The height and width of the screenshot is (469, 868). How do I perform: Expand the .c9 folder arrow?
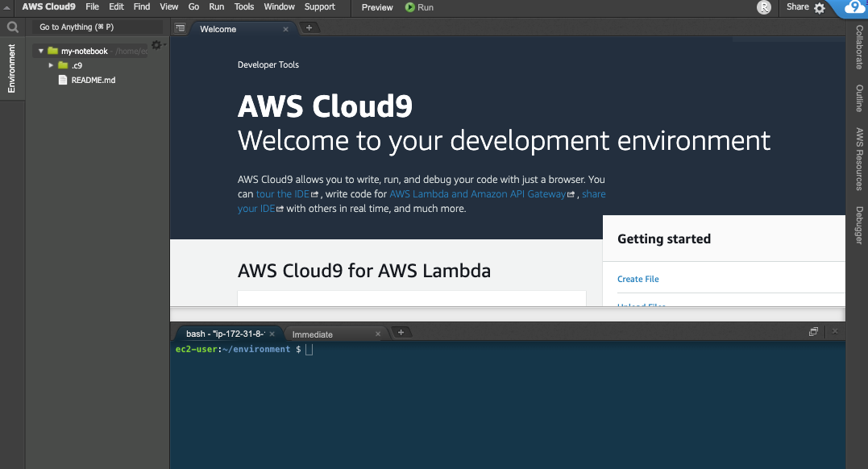tap(51, 65)
